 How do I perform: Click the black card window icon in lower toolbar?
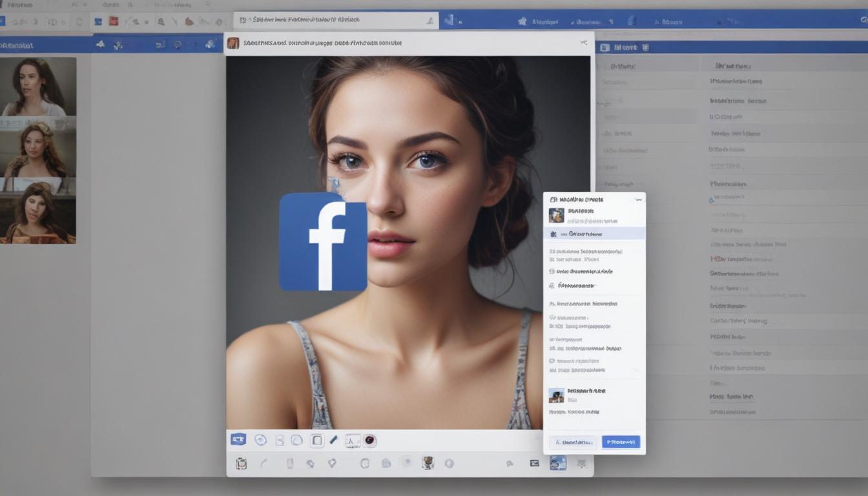pos(534,463)
